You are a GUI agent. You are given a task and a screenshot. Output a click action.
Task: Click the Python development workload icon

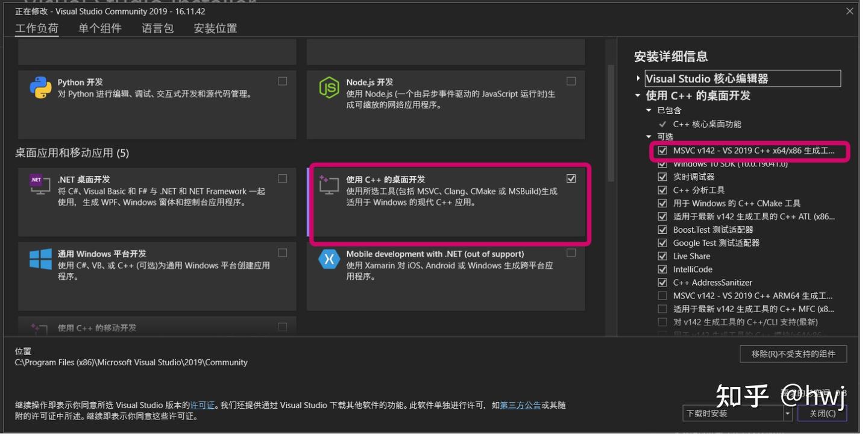40,88
